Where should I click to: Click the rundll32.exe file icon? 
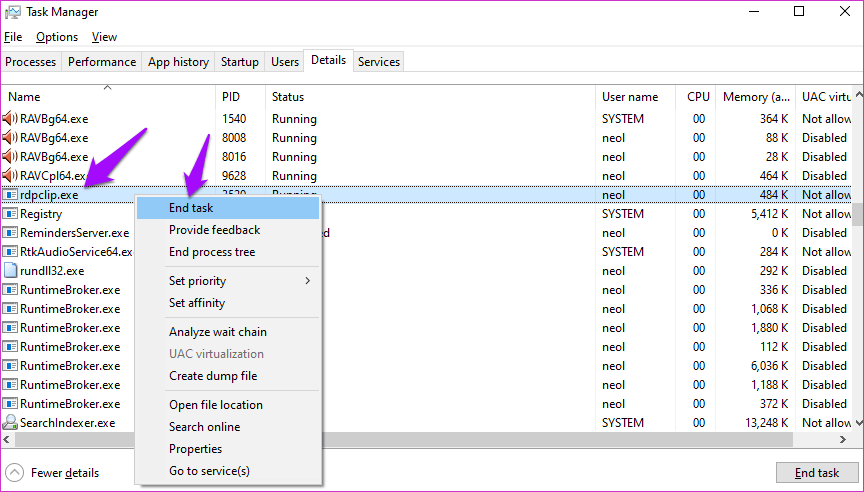11,271
